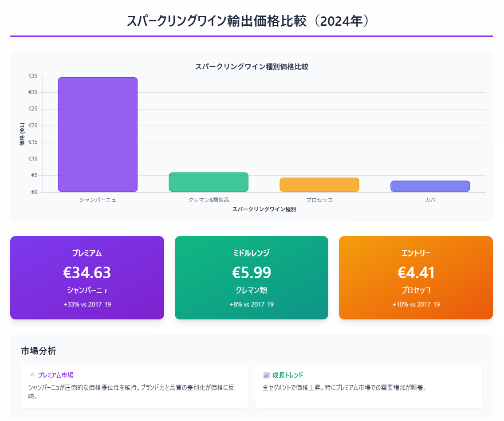
Task: Open the orange エントリー price card
Action: tap(416, 278)
